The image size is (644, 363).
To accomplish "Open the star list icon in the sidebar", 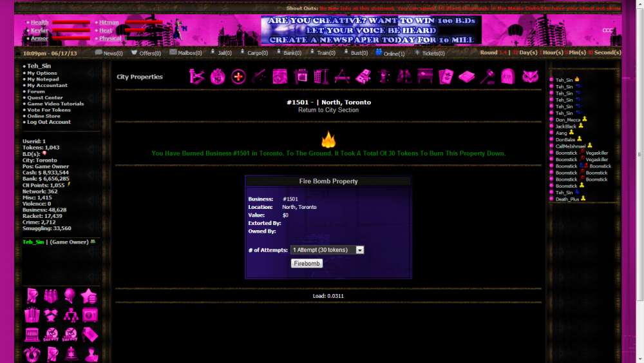I will click(90, 296).
